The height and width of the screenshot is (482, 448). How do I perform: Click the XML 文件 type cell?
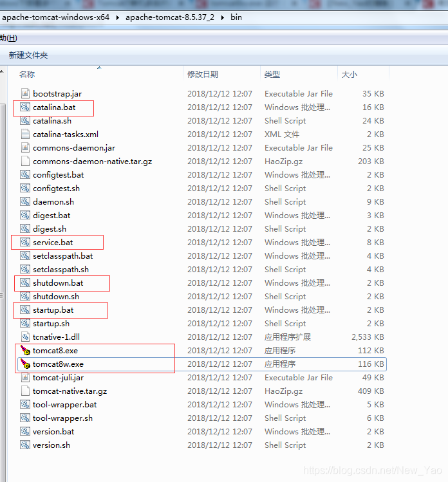point(282,134)
